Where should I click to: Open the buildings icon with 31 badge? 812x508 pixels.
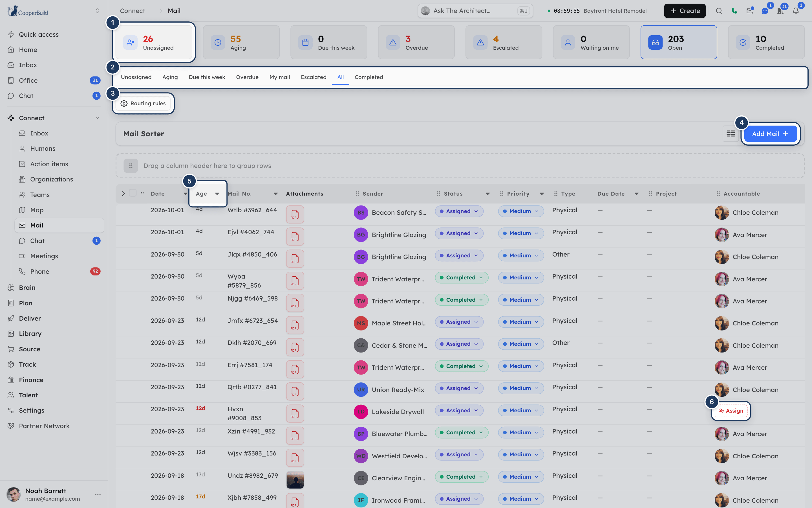[x=780, y=11]
